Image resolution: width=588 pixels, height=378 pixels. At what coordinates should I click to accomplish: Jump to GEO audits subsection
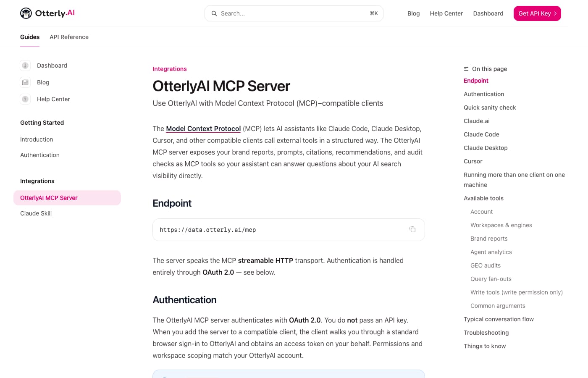(486, 265)
